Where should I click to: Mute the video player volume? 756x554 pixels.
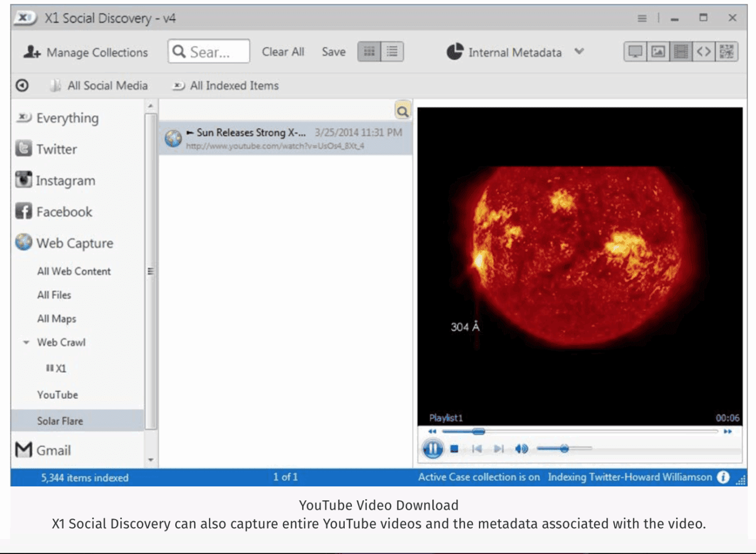click(521, 449)
